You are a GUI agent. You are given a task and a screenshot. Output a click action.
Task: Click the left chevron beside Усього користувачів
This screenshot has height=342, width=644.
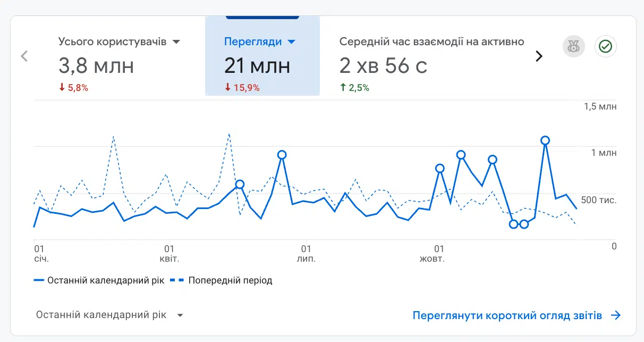click(x=24, y=55)
